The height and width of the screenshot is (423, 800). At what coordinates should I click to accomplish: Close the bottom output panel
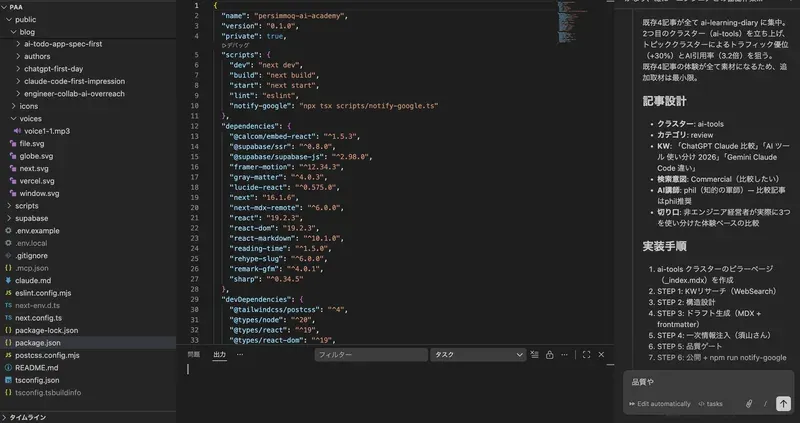[x=601, y=355]
